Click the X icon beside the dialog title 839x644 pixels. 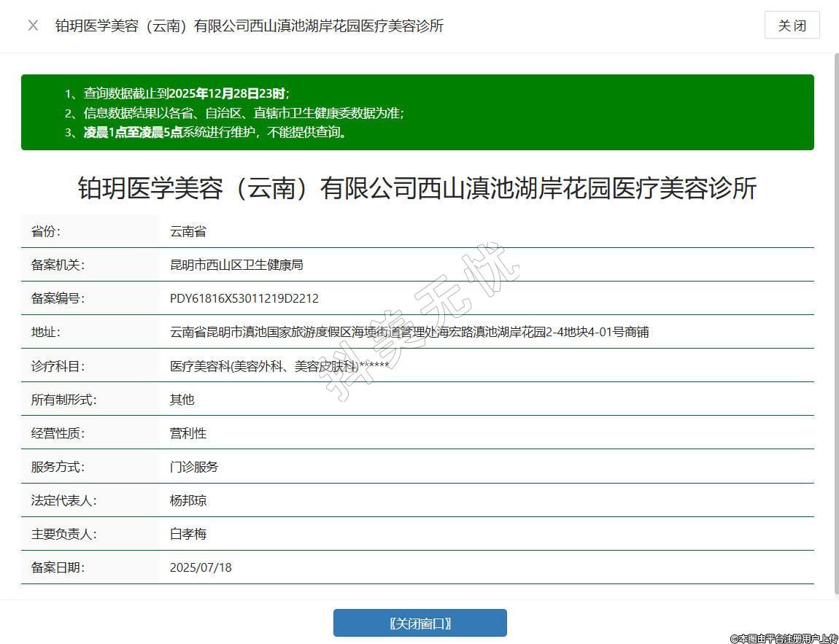(33, 26)
